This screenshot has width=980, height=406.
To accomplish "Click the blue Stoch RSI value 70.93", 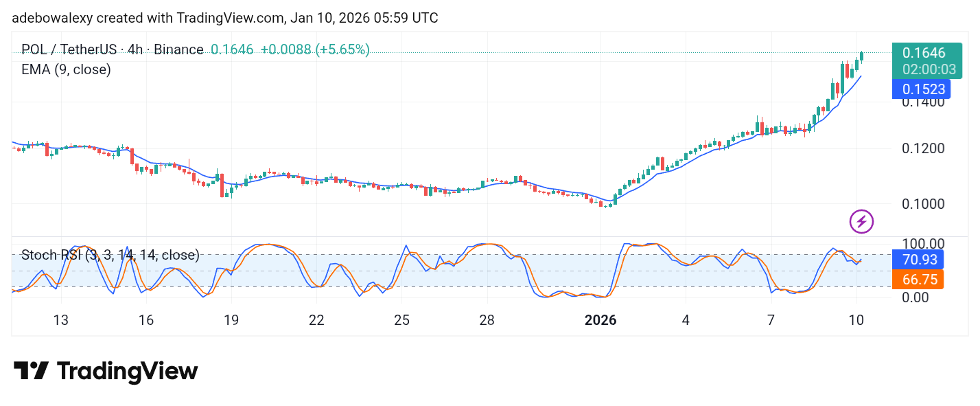I will [918, 260].
